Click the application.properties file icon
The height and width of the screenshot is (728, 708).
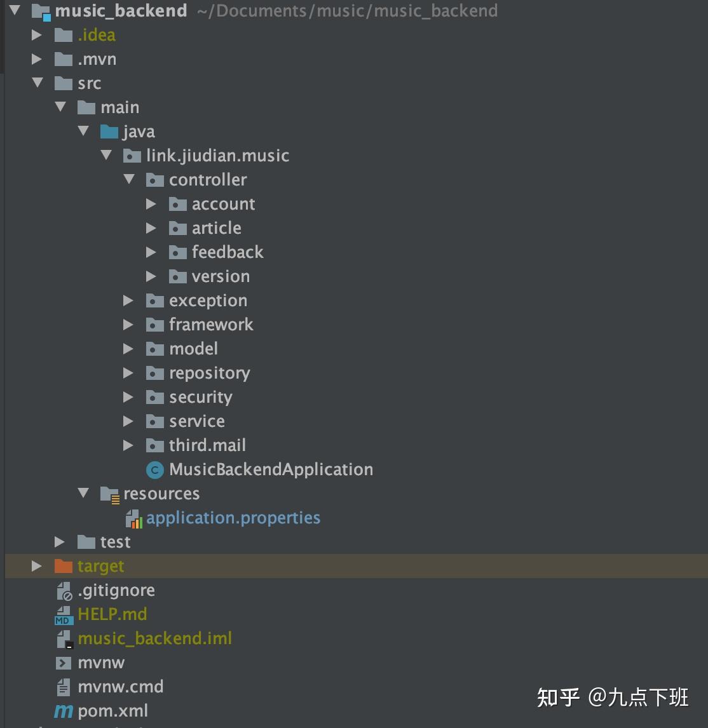134,518
